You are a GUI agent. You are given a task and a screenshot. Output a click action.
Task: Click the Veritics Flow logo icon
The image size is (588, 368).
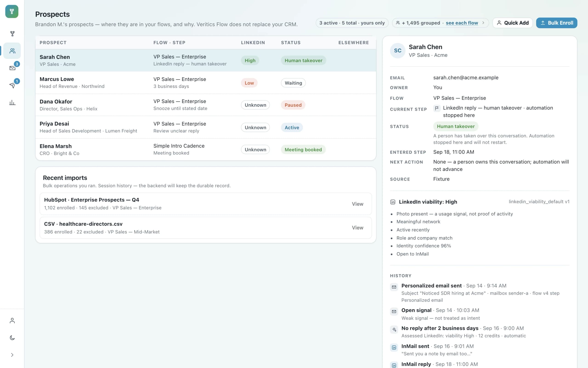[x=12, y=11]
